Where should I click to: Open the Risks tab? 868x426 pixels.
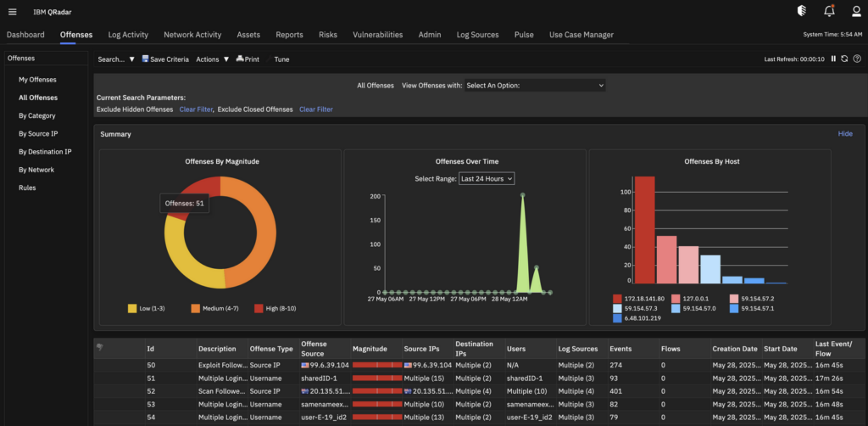[328, 34]
